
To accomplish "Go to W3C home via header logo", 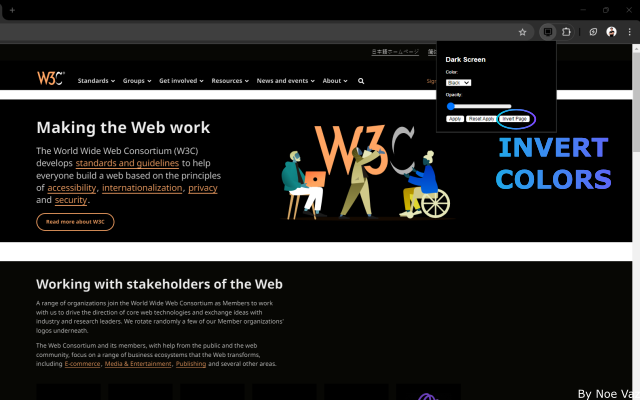I will coord(51,78).
